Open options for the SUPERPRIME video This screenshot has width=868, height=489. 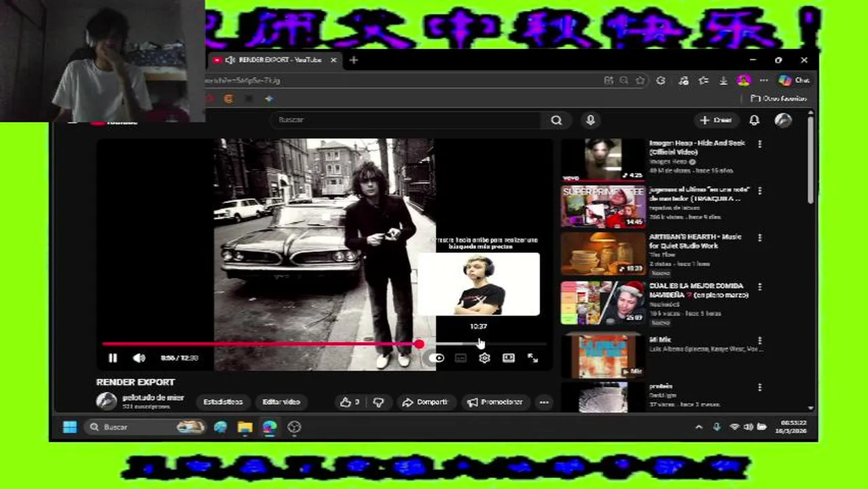pos(759,192)
